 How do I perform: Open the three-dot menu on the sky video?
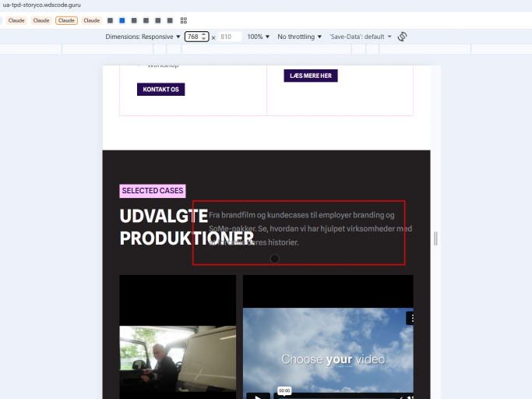410,318
